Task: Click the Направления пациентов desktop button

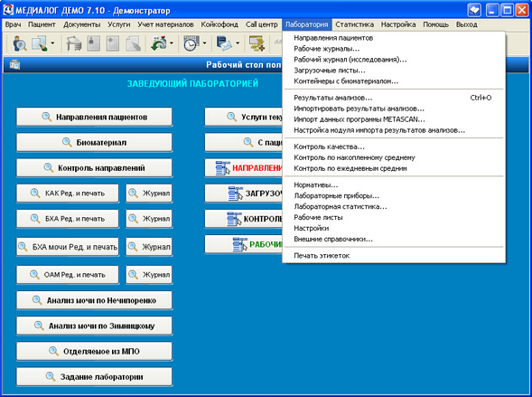Action: point(94,117)
